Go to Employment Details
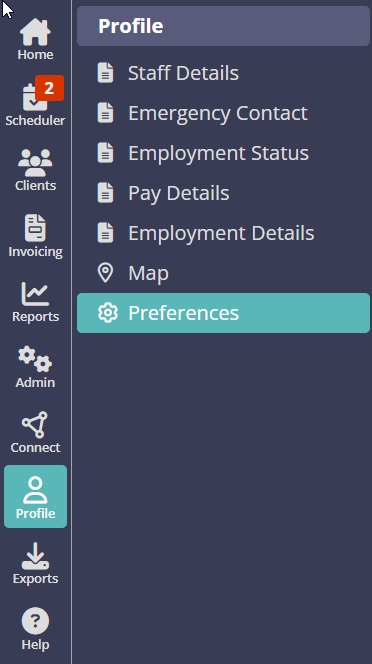 [x=223, y=233]
